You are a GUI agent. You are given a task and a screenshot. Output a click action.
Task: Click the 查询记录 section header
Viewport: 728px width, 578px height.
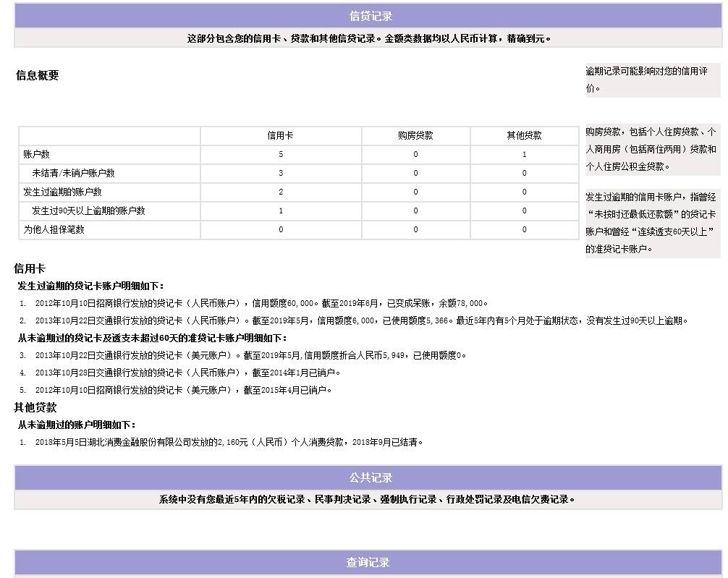pos(368,562)
